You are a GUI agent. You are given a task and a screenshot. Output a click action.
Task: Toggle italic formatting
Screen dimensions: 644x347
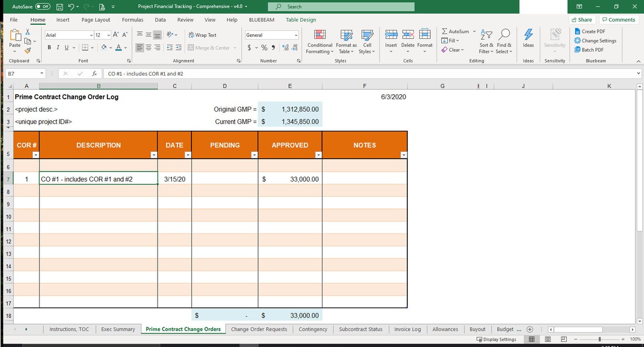coord(56,47)
